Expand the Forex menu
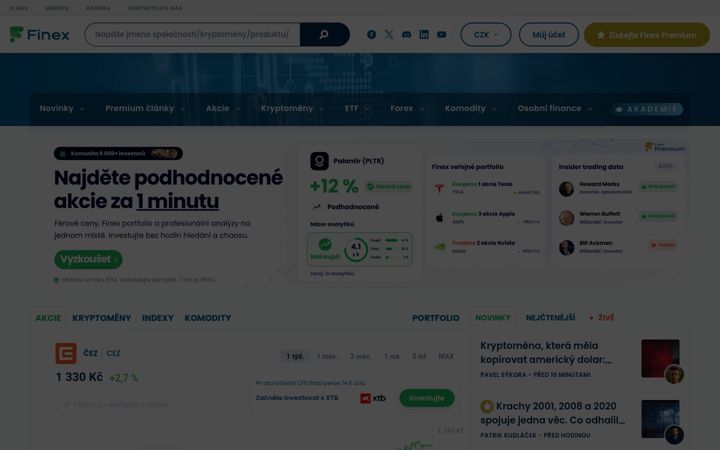 [x=407, y=109]
